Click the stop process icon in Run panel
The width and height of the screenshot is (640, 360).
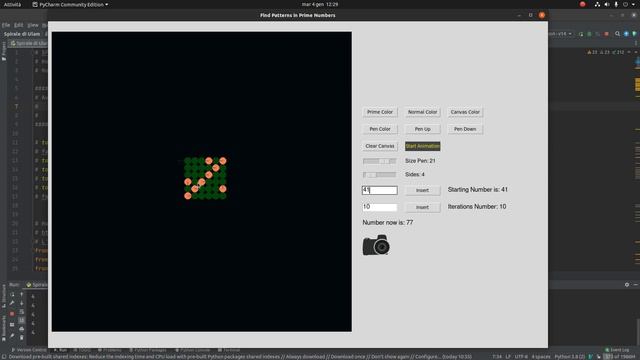pyautogui.click(x=12, y=314)
